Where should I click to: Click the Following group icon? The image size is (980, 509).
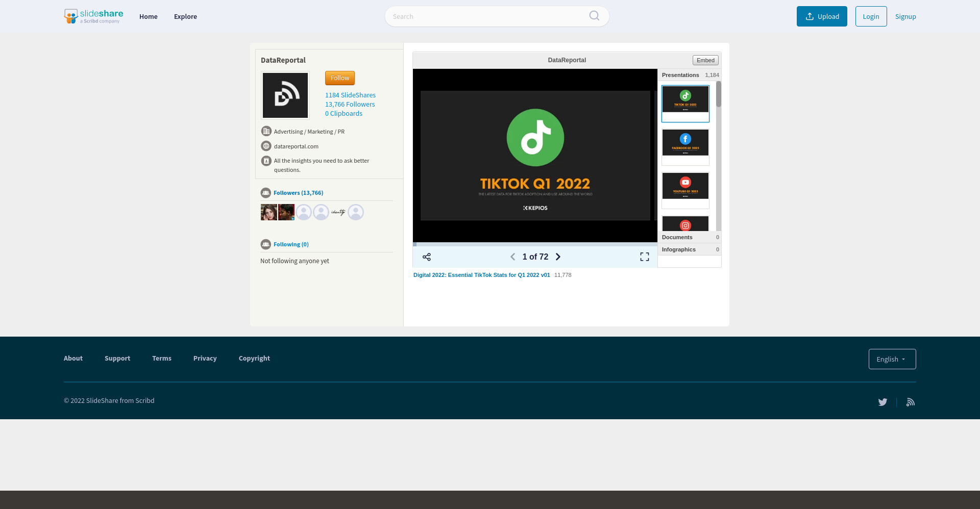(265, 244)
